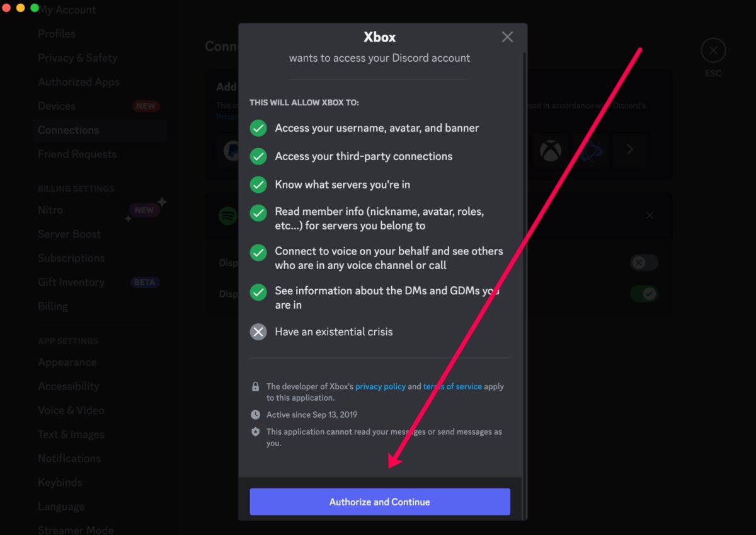
Task: Click the green check beside username access
Action: (258, 129)
